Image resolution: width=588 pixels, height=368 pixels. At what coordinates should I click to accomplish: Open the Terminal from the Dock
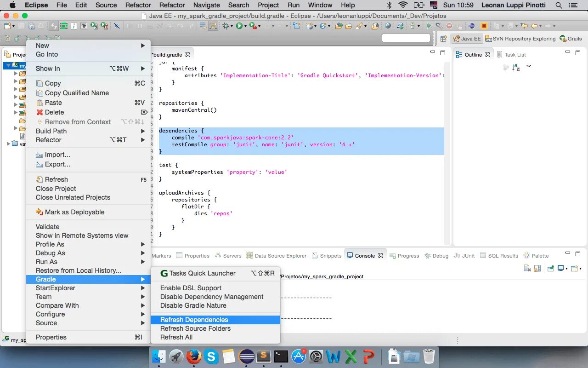point(281,356)
